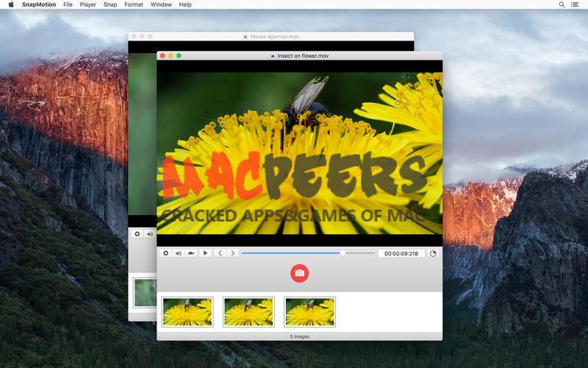The image size is (588, 368).
Task: Click the turtle slow-motion icon
Action: 191,253
